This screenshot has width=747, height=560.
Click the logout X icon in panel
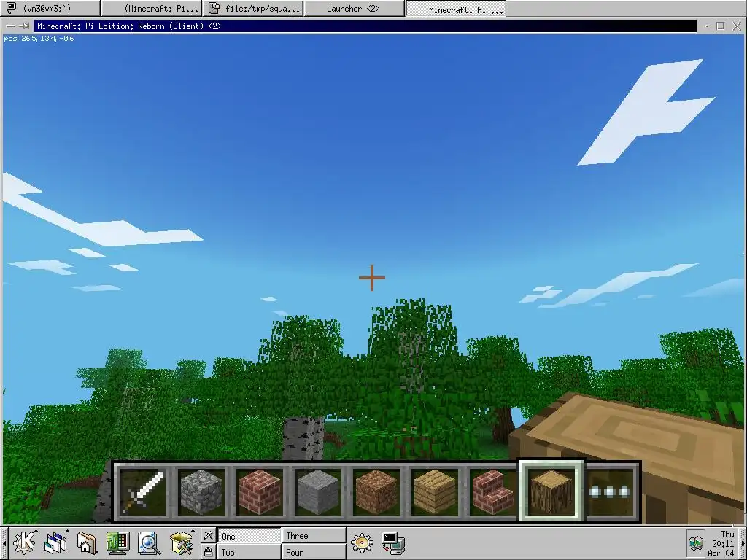click(x=208, y=535)
